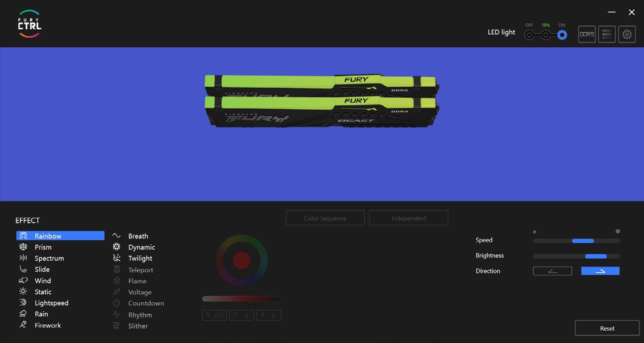The height and width of the screenshot is (343, 644).
Task: Pick the Spectrum effect icon
Action: (23, 258)
